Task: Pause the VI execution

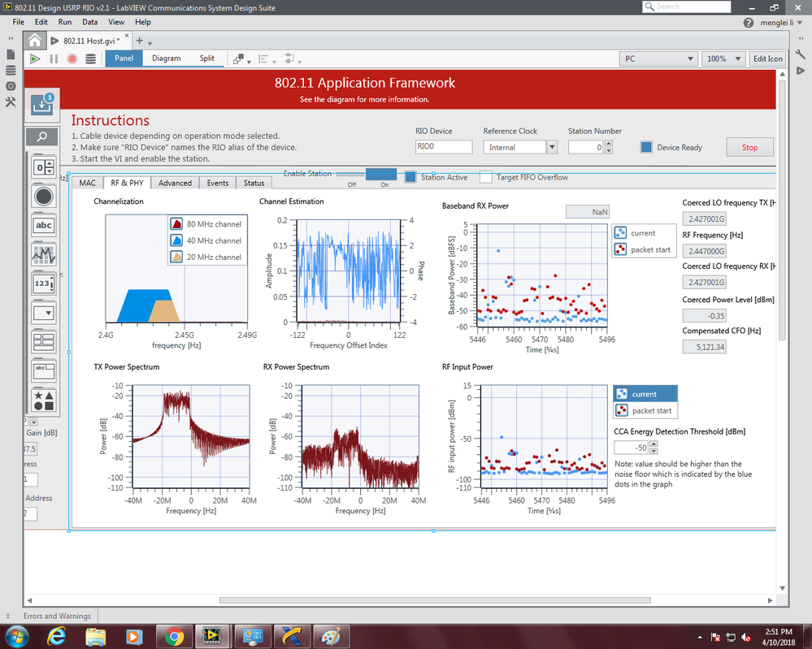Action: point(54,58)
